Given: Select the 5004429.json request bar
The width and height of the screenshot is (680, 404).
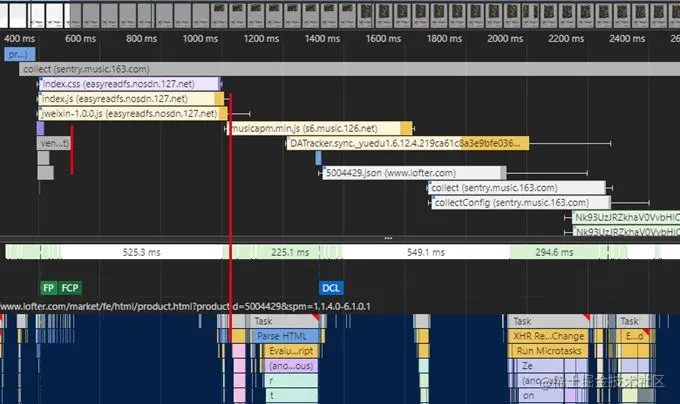Looking at the screenshot, I should tap(414, 173).
